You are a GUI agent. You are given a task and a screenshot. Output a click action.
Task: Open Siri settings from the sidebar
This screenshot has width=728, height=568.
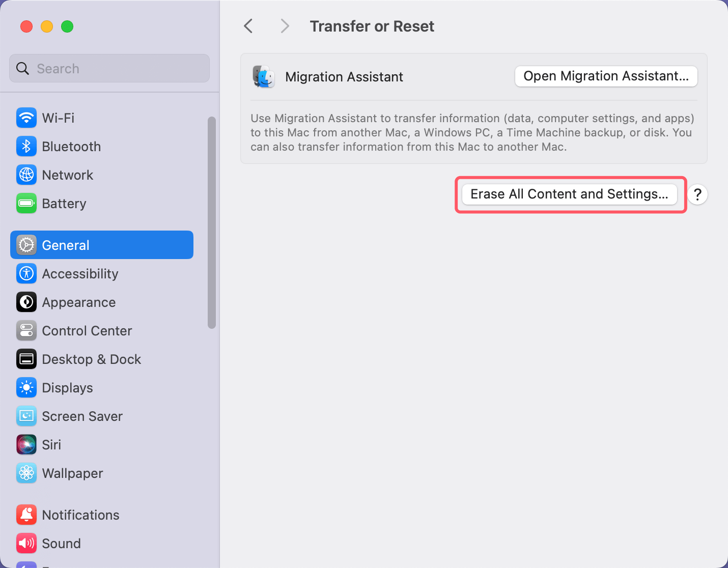pyautogui.click(x=51, y=444)
